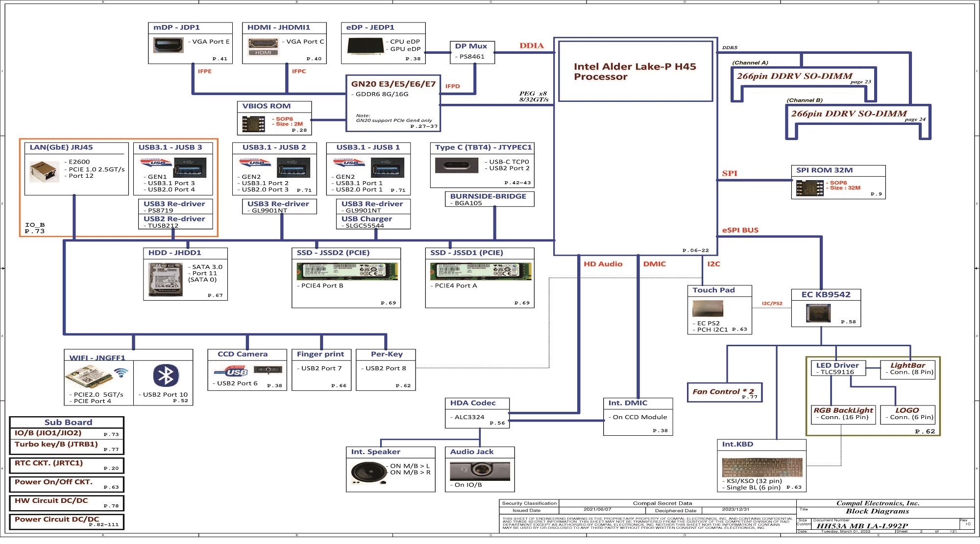Click the VBIOS ROM chip image
This screenshot has height=544, width=980.
coord(253,124)
